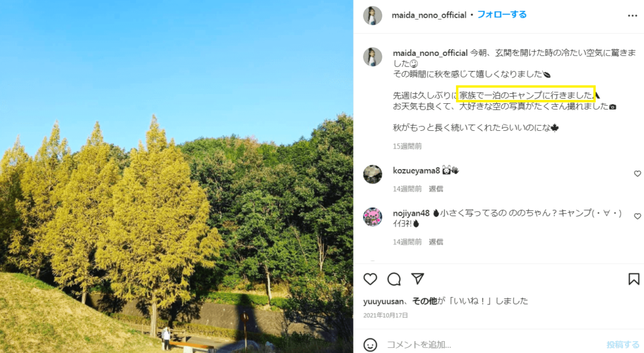Open kozueyama8 avatar
644x353 pixels.
coord(372,174)
